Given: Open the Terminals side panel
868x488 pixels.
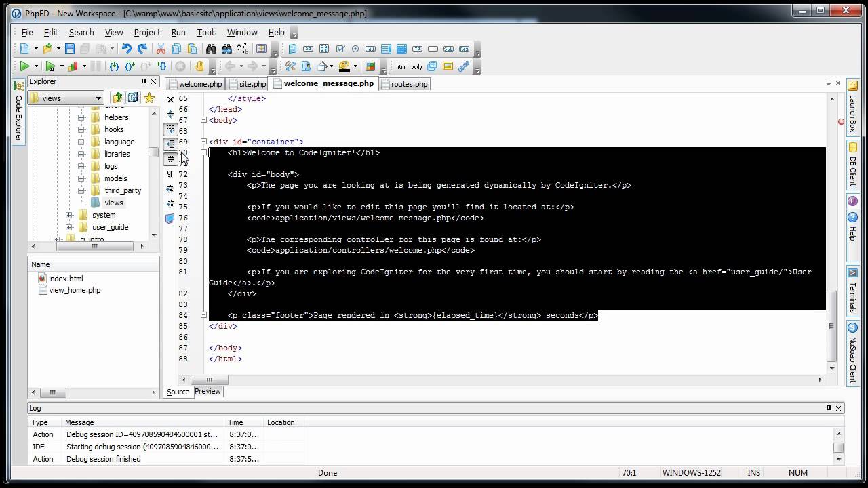Looking at the screenshot, I should (852, 291).
